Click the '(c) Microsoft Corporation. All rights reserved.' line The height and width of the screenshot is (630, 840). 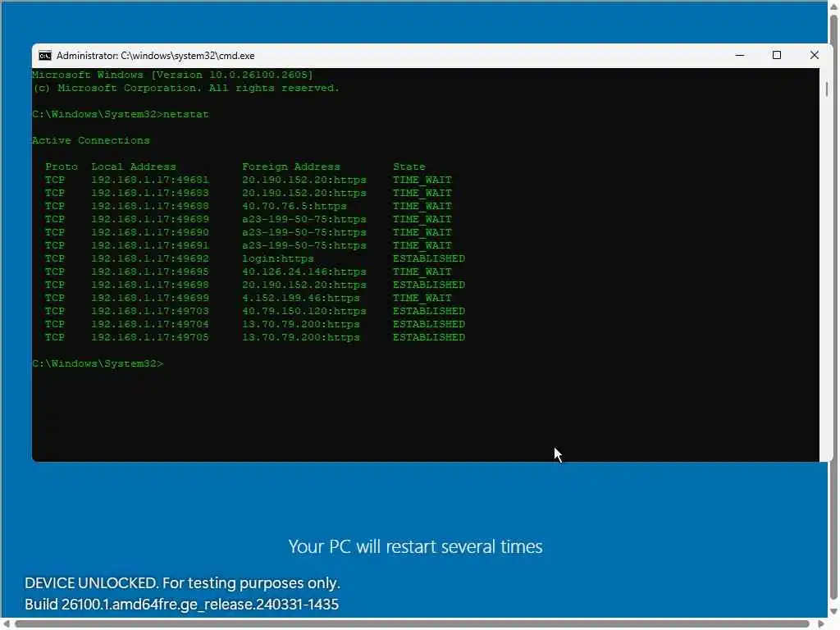pos(186,88)
